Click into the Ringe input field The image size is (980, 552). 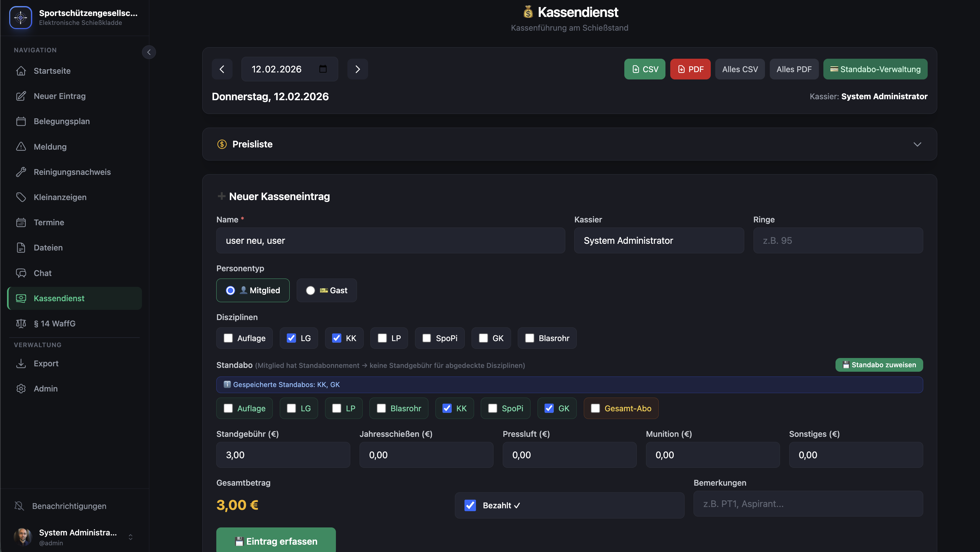(838, 241)
